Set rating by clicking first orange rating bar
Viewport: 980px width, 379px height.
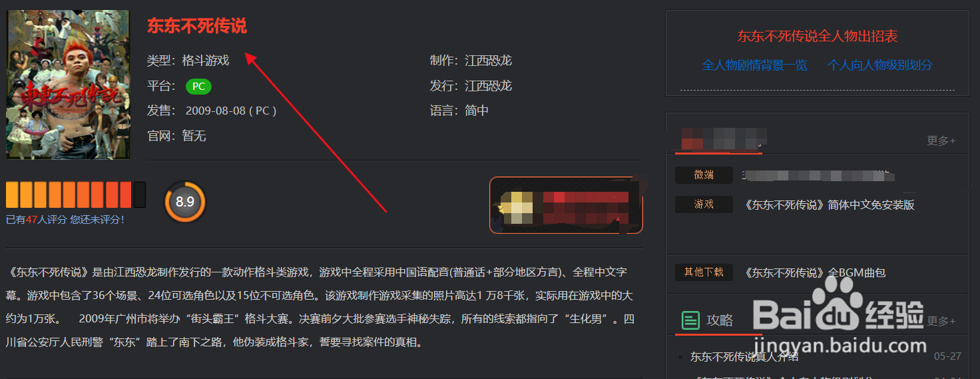[12, 194]
